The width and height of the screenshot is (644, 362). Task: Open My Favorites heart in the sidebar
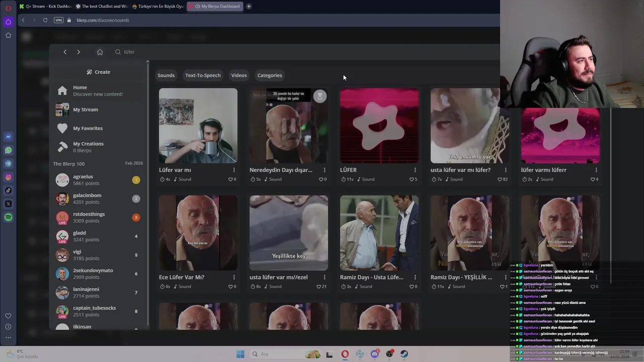[62, 128]
